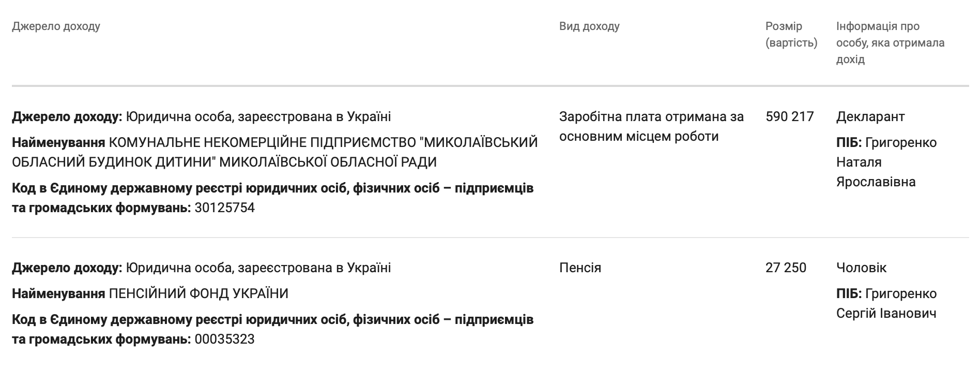Click the 'Інформація про особу' column header

(890, 42)
